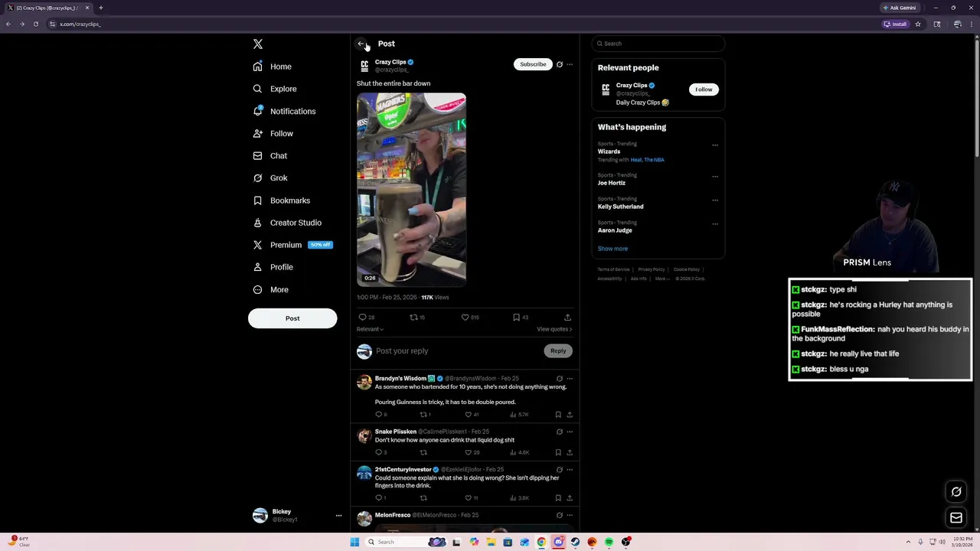This screenshot has width=980, height=551.
Task: Bookmark 21stCenturyInvestor's reply
Action: click(x=558, y=498)
